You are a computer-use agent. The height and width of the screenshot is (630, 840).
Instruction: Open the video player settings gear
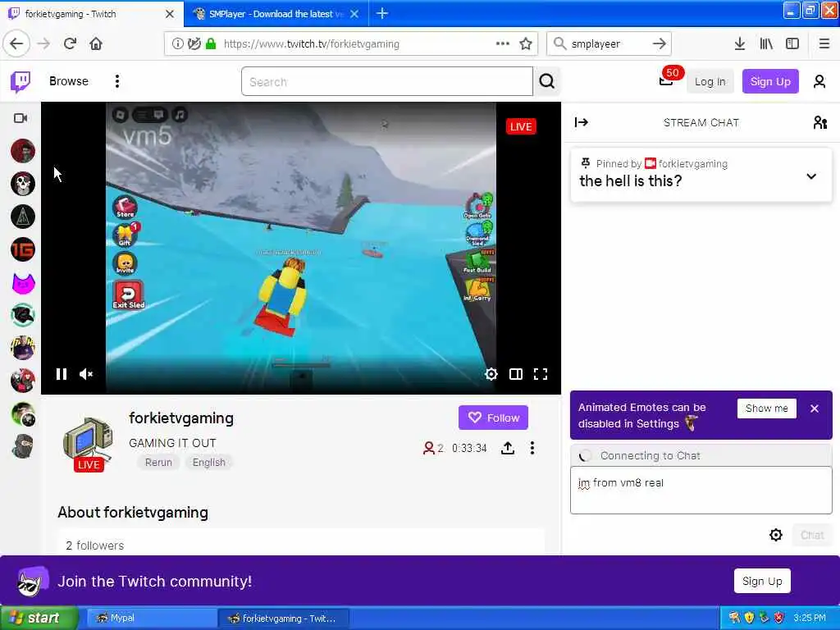tap(491, 374)
